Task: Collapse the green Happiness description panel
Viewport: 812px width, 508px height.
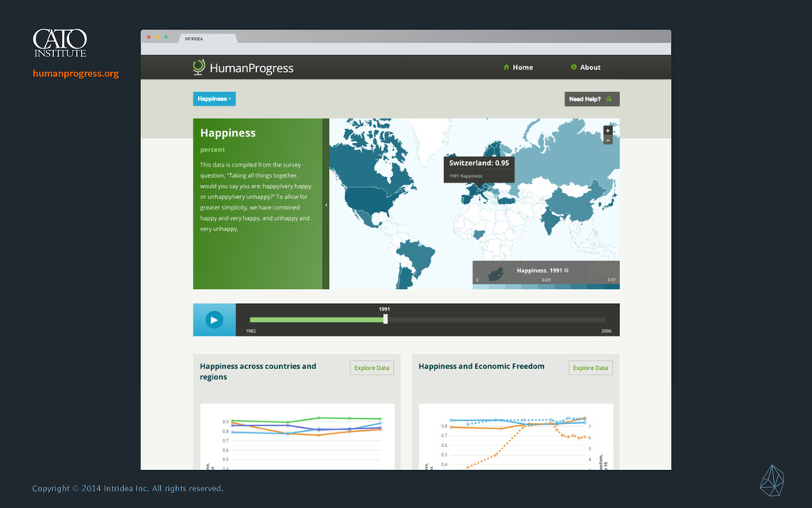Action: click(326, 204)
